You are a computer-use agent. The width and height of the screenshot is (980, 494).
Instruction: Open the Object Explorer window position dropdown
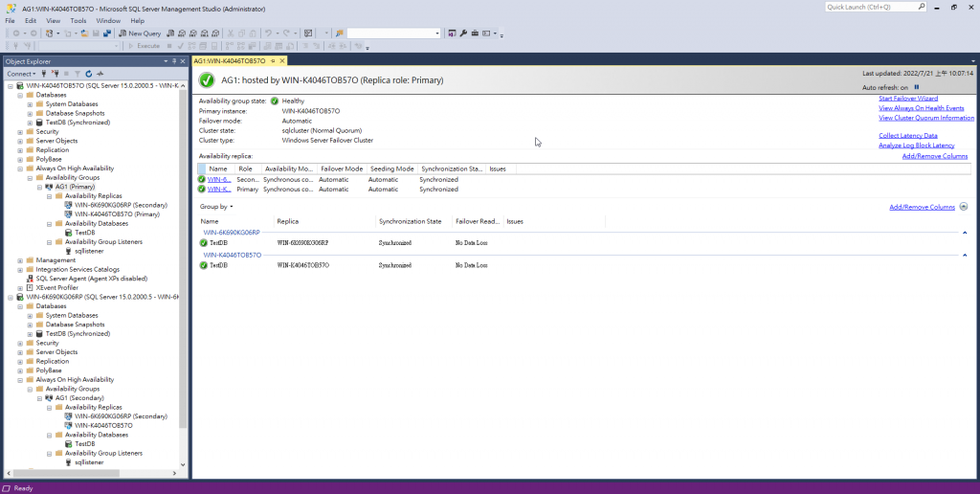(166, 61)
